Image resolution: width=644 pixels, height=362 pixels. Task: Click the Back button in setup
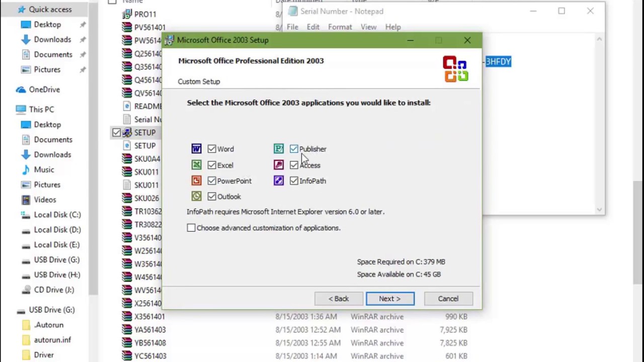pyautogui.click(x=339, y=299)
